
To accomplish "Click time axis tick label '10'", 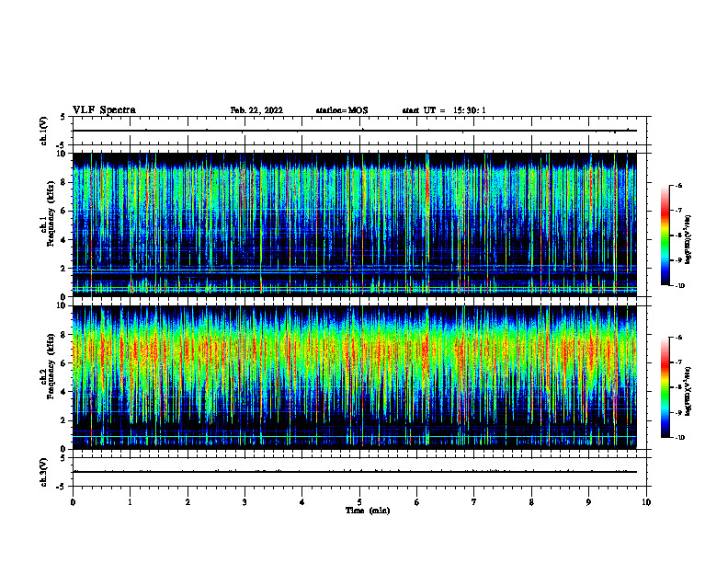I will click(x=646, y=502).
